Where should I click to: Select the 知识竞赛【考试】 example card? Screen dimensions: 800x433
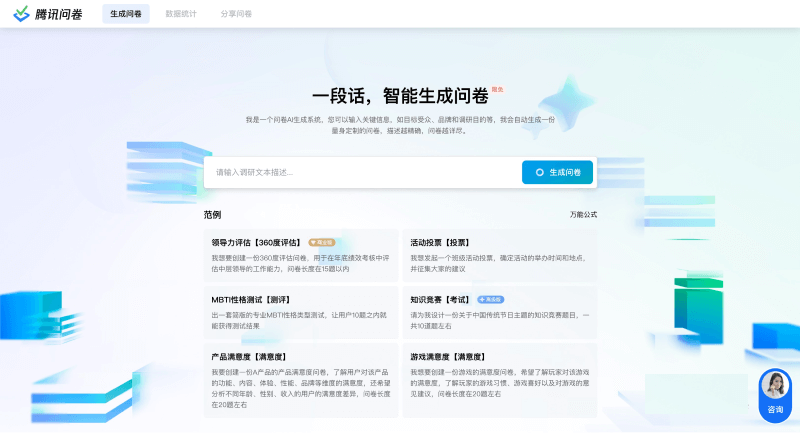coord(499,312)
